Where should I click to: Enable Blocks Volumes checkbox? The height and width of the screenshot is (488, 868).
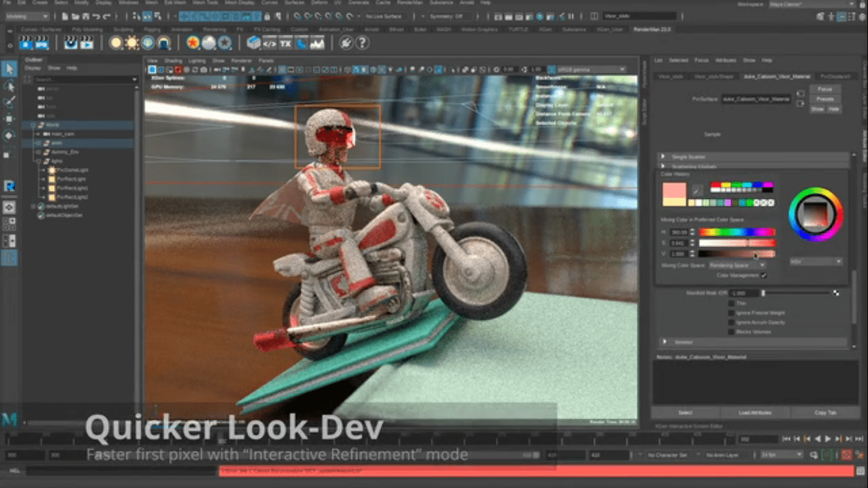coord(731,332)
